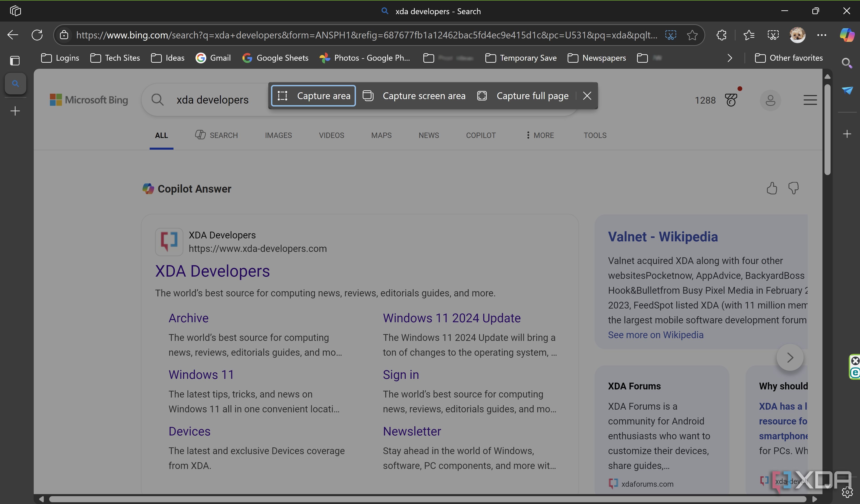This screenshot has height=504, width=860.
Task: Expand the MORE search options
Action: coord(540,135)
